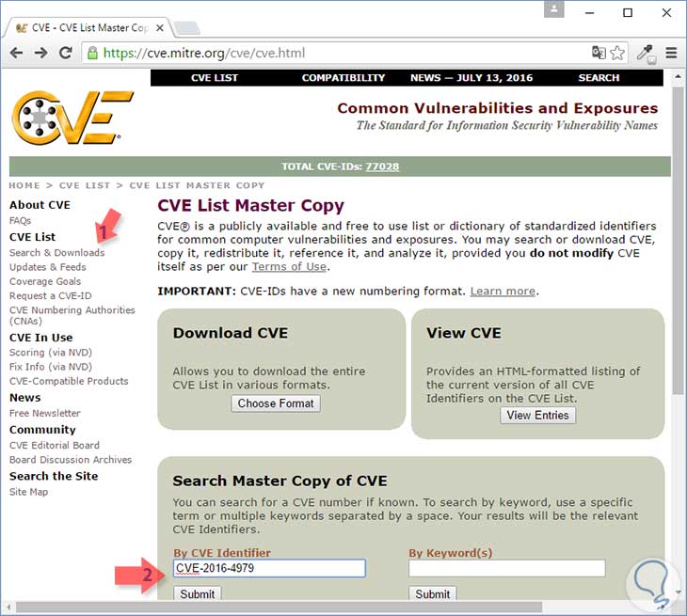Screen dimensions: 687x616
Task: Open Free Newsletter link
Action: tap(45, 413)
